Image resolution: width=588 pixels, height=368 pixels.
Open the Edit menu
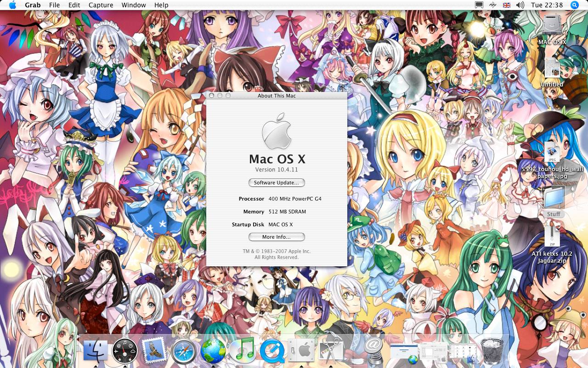point(74,5)
